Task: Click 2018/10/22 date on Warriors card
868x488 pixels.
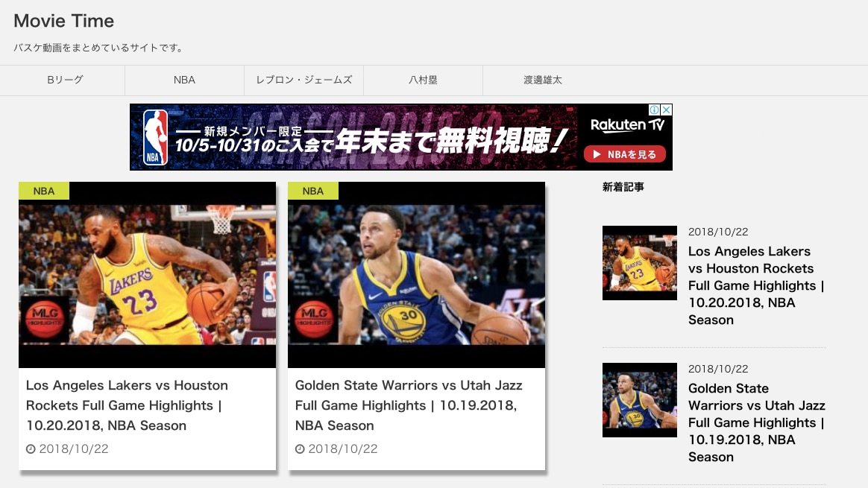Action: click(x=343, y=449)
